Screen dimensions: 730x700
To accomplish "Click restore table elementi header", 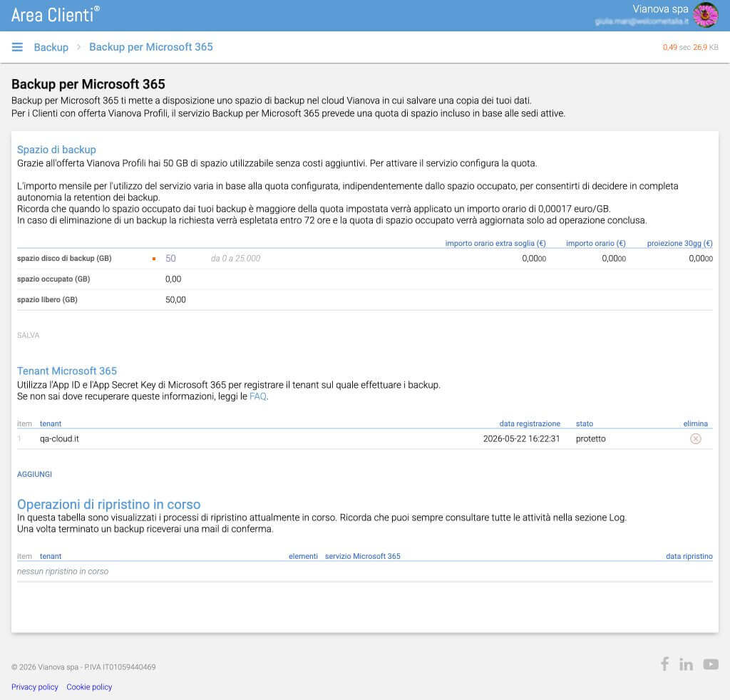I will pyautogui.click(x=303, y=556).
